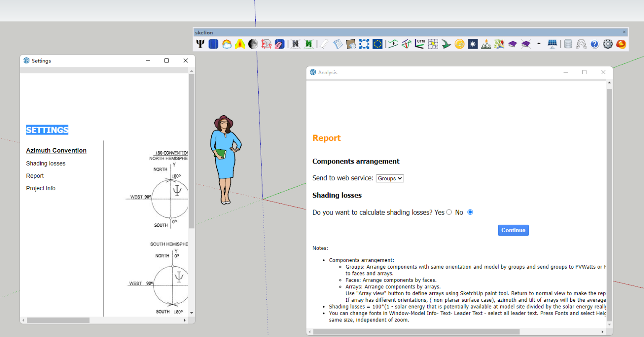Viewport: 644px width, 337px height.
Task: Select Project Info in Settings sidebar
Action: tap(41, 188)
